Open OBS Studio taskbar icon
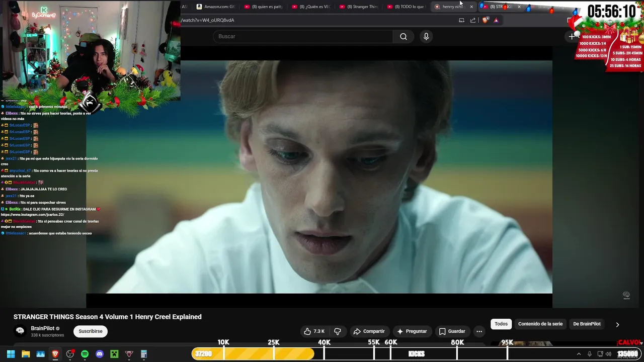The height and width of the screenshot is (362, 644). pyautogui.click(x=70, y=354)
